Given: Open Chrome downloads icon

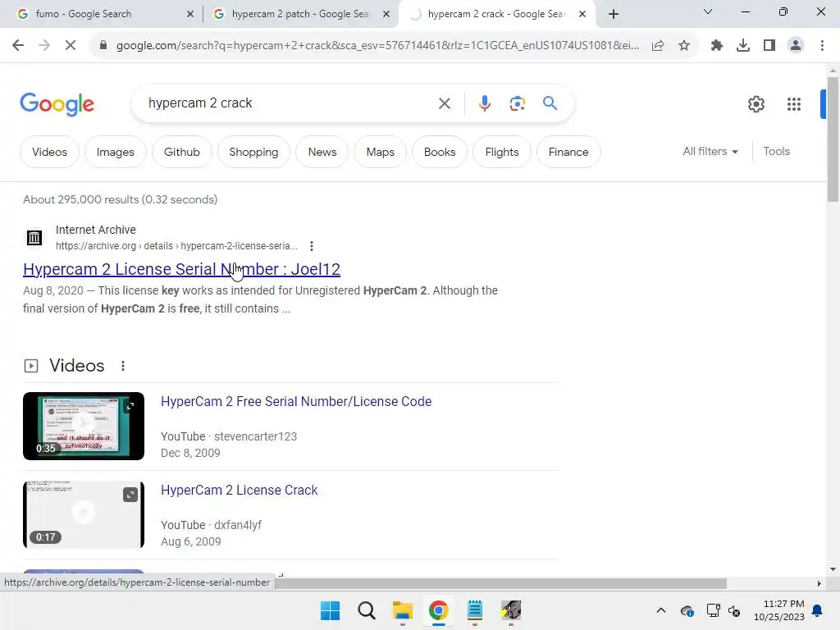Looking at the screenshot, I should click(x=743, y=46).
